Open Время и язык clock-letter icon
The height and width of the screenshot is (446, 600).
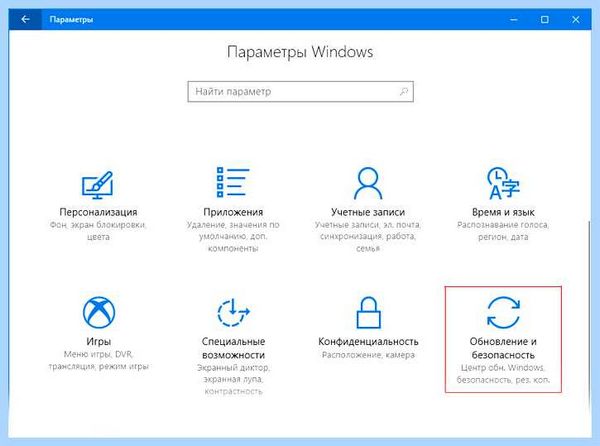(503, 183)
